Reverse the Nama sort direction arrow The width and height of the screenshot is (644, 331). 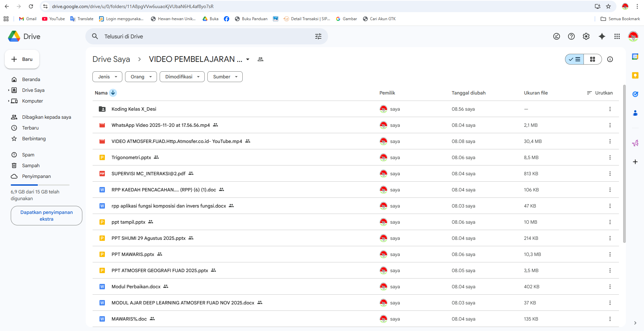click(113, 93)
